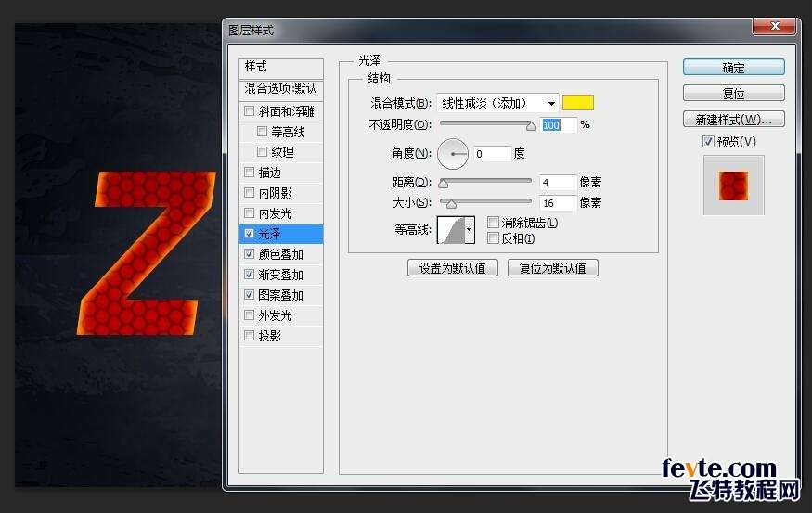Click 复位为默认值 button

(552, 268)
